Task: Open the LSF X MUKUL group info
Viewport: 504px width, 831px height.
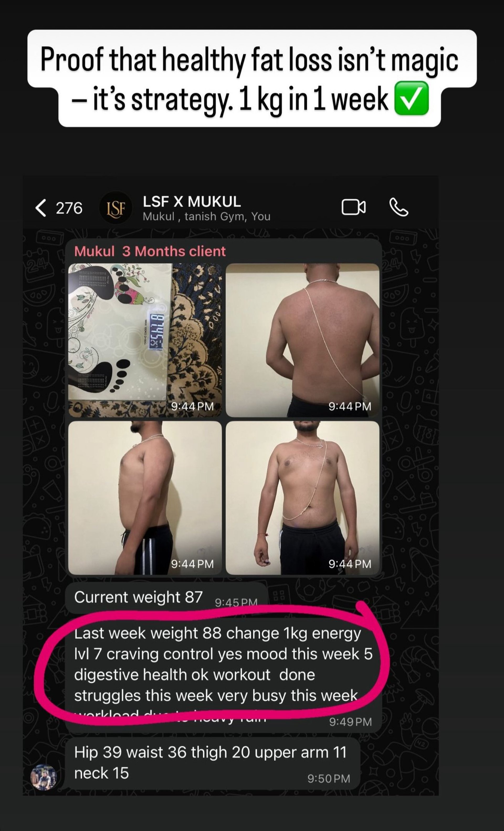Action: (x=192, y=202)
